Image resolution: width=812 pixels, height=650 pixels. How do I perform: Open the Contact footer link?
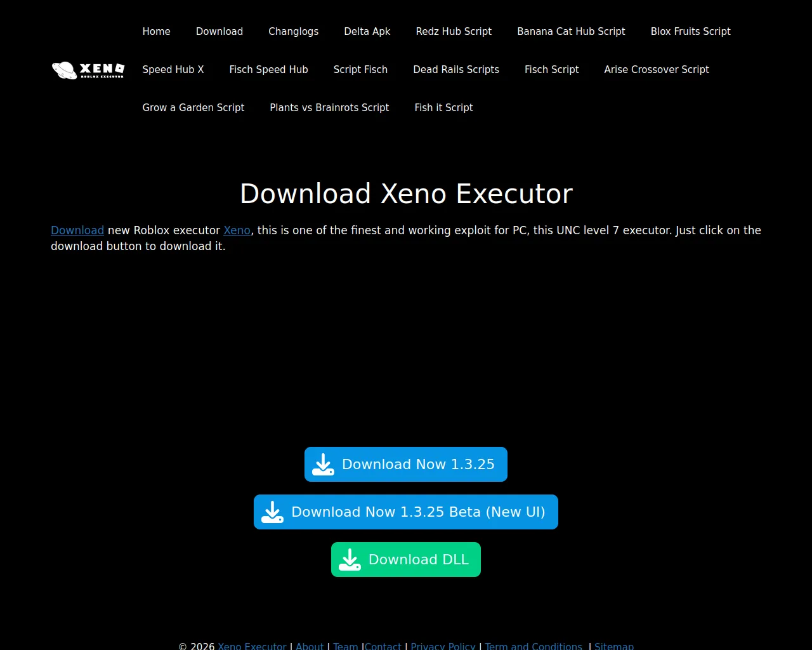[x=383, y=646]
